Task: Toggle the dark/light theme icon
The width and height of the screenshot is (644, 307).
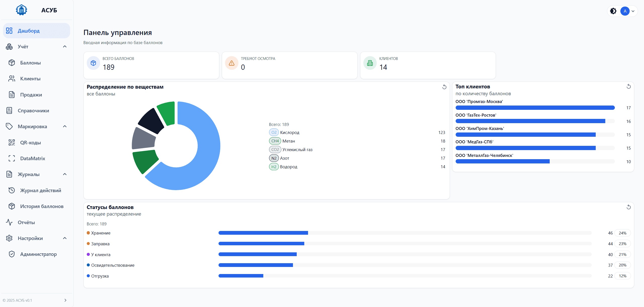Action: pos(613,11)
